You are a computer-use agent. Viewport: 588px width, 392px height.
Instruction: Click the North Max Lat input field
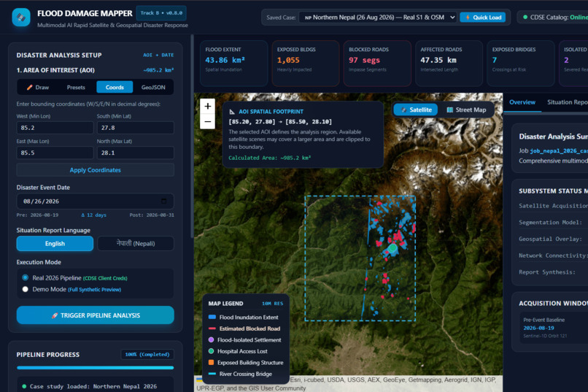(136, 153)
